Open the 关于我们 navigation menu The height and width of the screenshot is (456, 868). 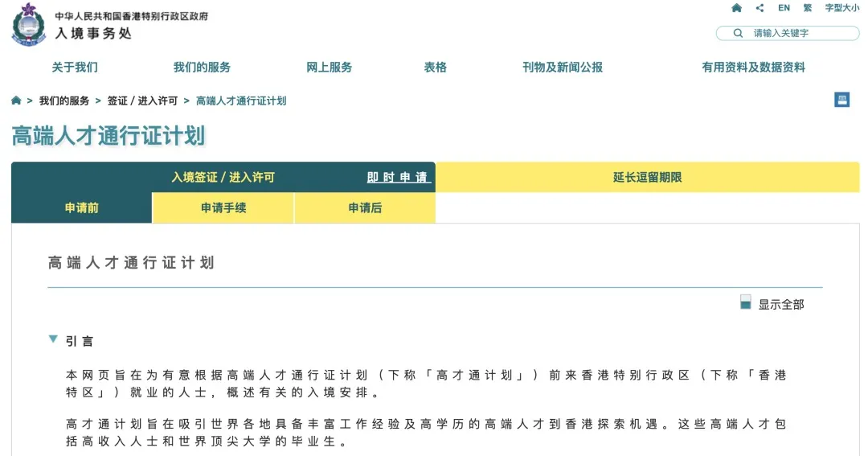coord(75,68)
